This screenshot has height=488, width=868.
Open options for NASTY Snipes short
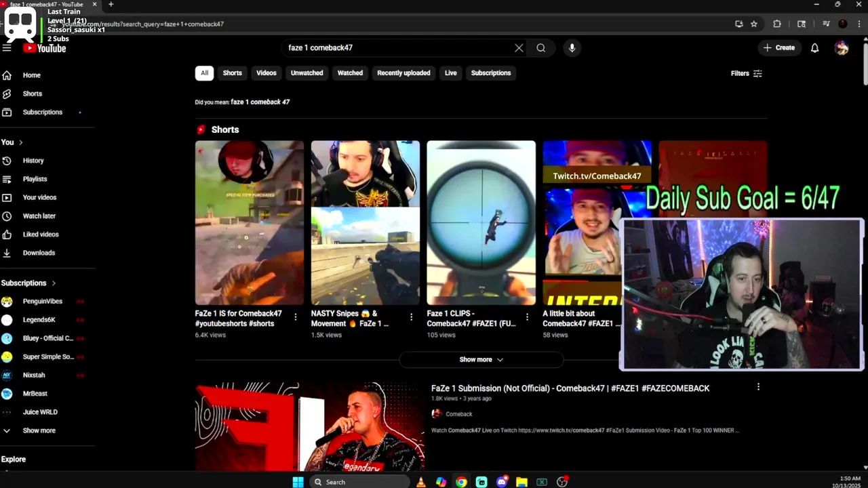(x=411, y=317)
